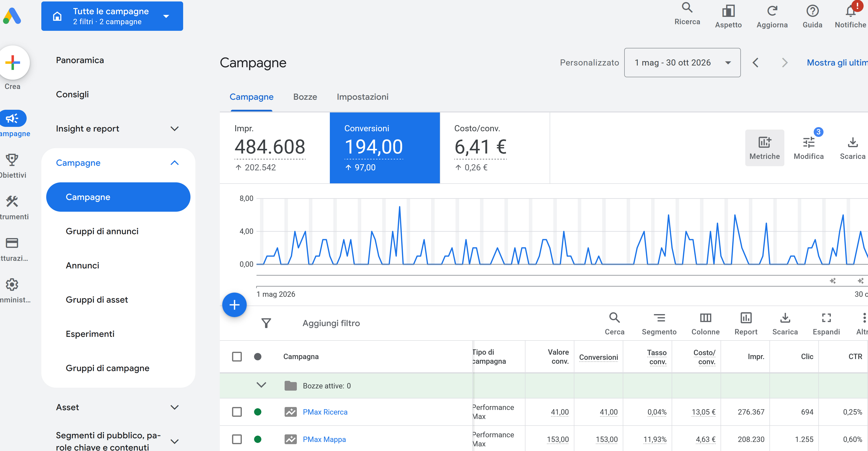This screenshot has width=868, height=451.
Task: Click the Crea plus button
Action: [x=13, y=63]
